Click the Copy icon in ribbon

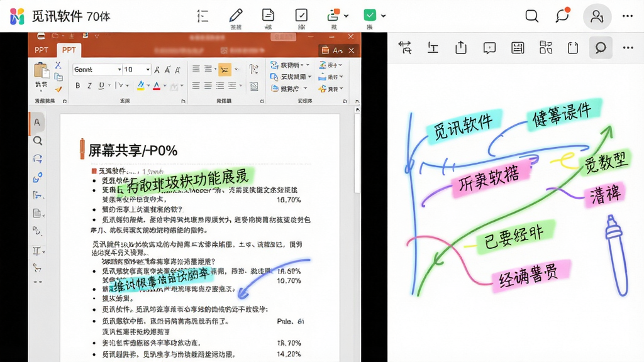(x=58, y=77)
